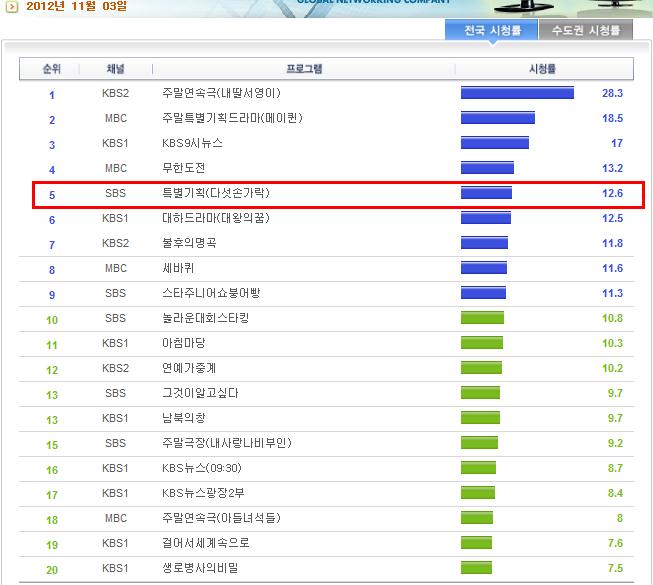This screenshot has height=585, width=653.
Task: Click the rating value 8.7
Action: click(615, 468)
